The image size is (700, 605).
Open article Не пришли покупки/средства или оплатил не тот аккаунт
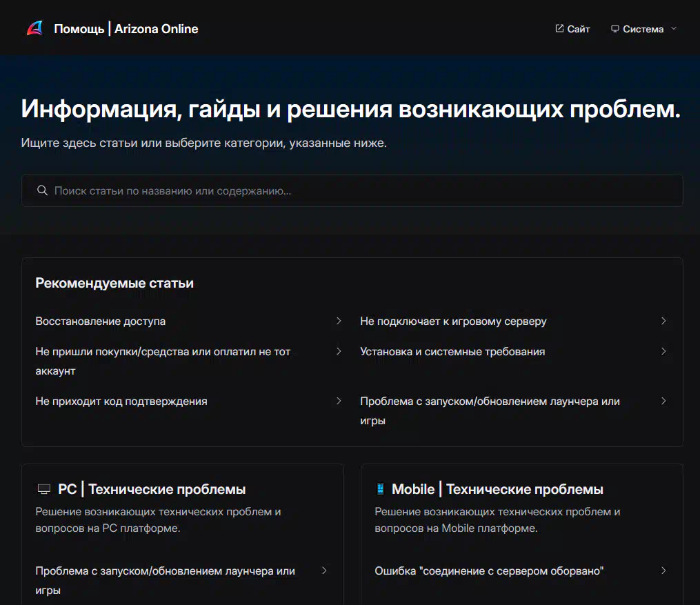(163, 361)
